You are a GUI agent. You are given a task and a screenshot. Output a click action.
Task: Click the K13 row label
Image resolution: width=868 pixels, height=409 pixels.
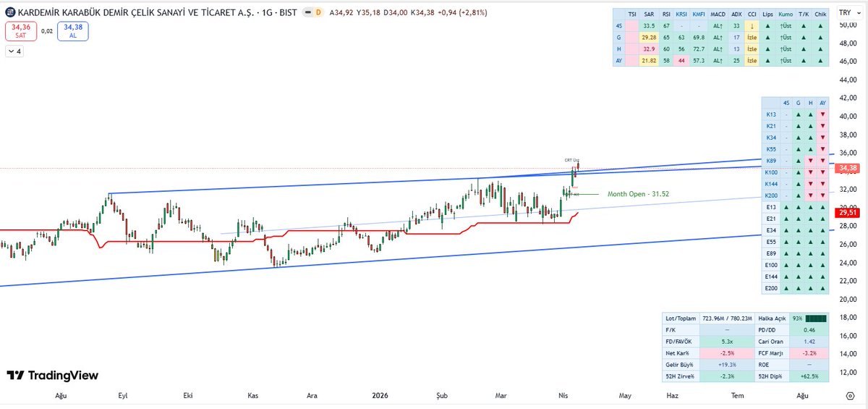tap(771, 114)
